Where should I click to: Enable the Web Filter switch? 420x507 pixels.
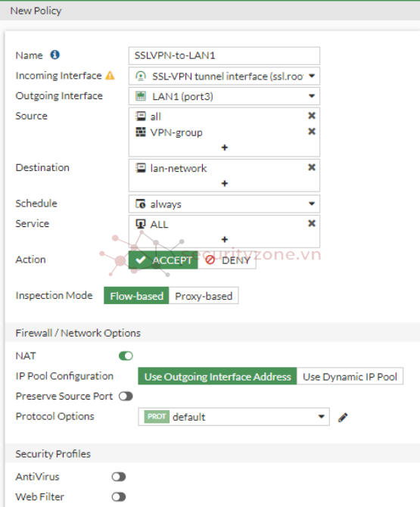click(119, 496)
